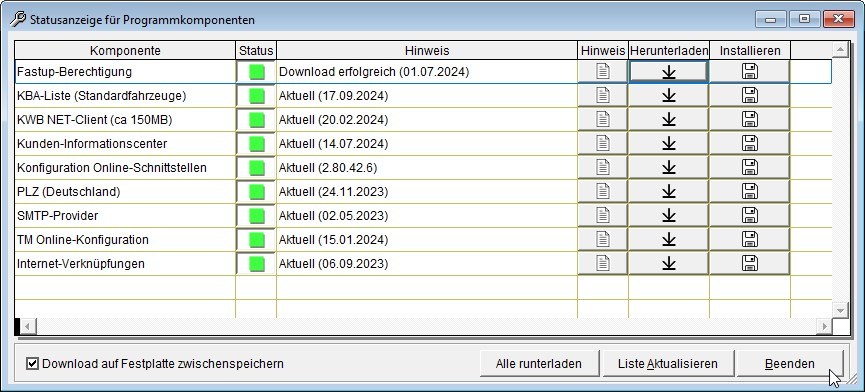
Task: Click the Status column header
Action: click(256, 51)
